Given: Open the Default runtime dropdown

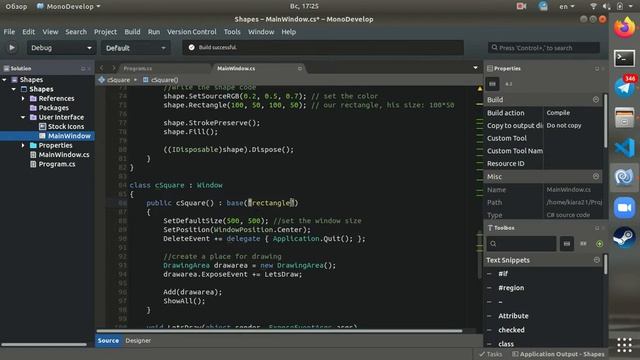Looking at the screenshot, I should tap(135, 48).
